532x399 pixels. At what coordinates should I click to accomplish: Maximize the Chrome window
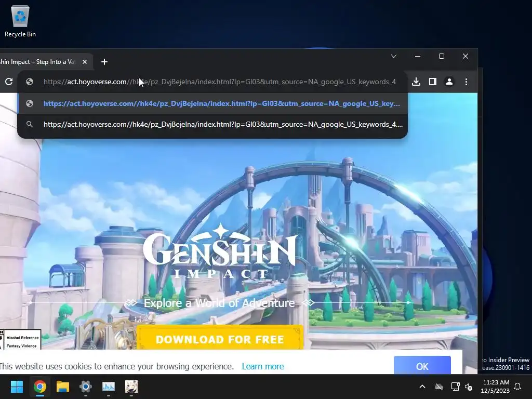pos(442,56)
